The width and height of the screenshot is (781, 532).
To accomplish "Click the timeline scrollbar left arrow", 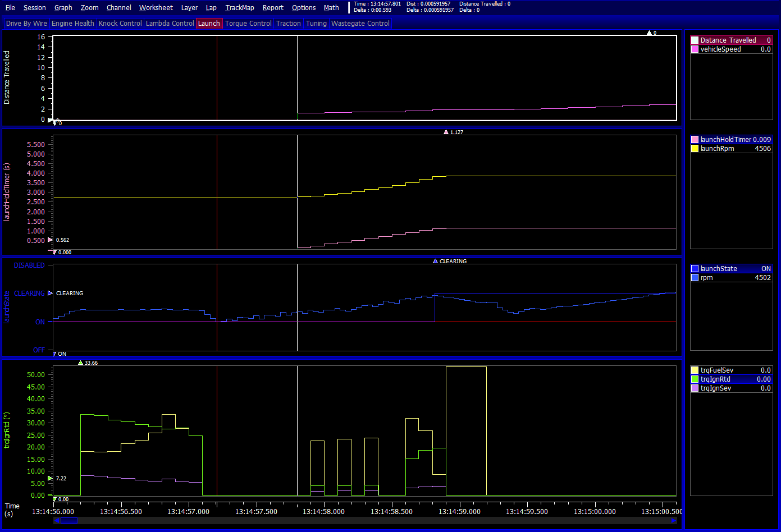I will point(56,521).
